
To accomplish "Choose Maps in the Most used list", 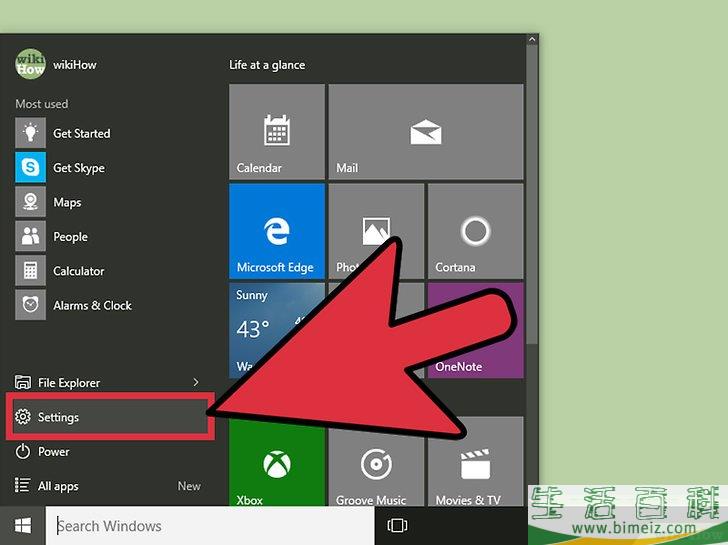I will coord(67,202).
